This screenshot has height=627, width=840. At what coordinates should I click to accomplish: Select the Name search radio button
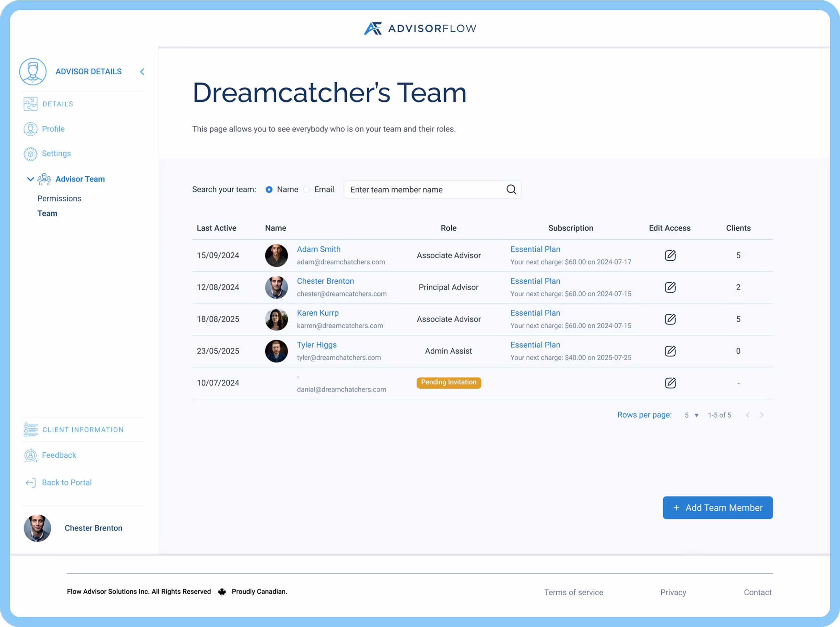269,189
